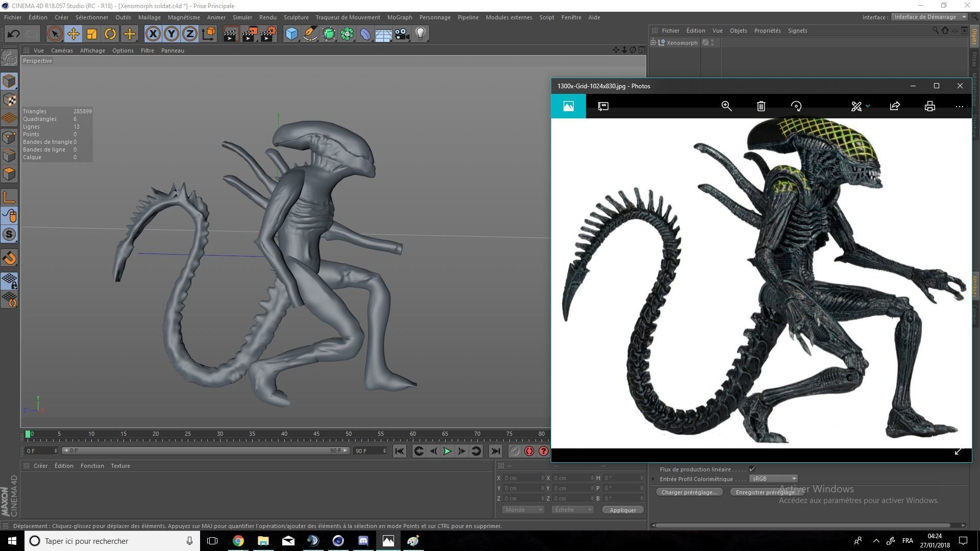This screenshot has height=551, width=980.
Task: Click Enregistrer préréglage button
Action: (767, 492)
